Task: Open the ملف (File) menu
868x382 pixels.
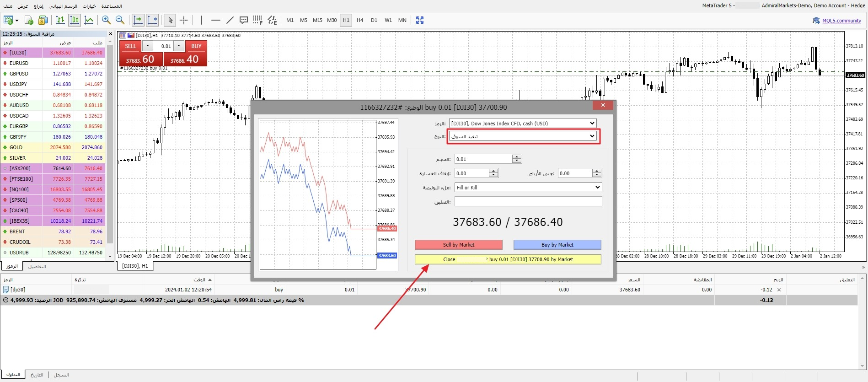Action: tap(8, 6)
